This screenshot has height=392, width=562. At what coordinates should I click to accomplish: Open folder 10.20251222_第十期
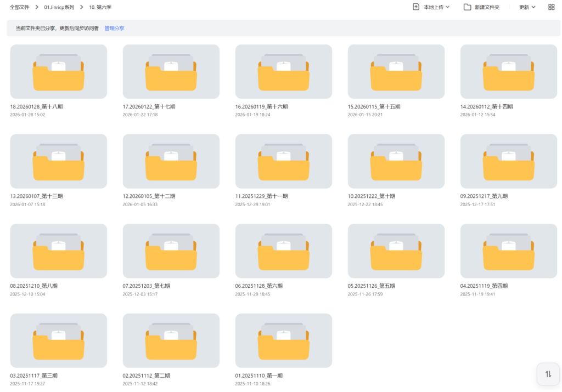click(x=396, y=161)
